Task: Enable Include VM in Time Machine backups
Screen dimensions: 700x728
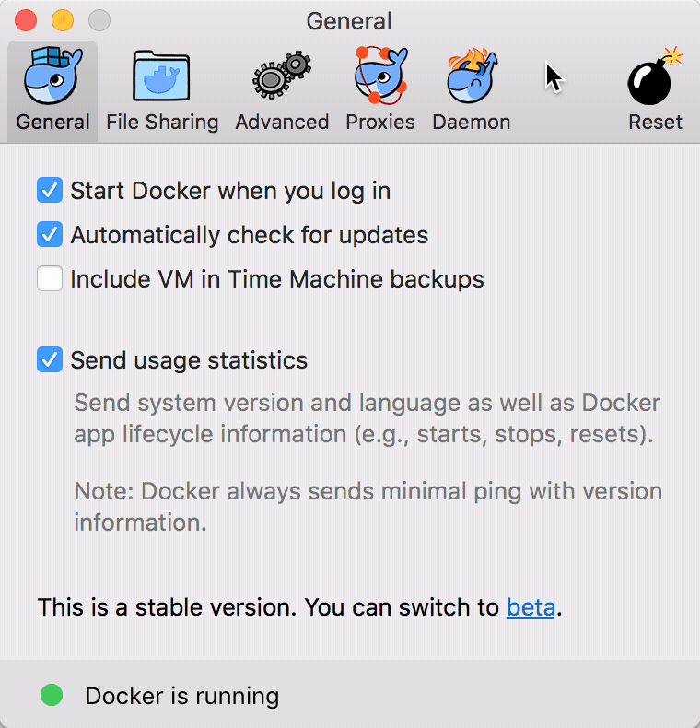Action: (x=50, y=278)
